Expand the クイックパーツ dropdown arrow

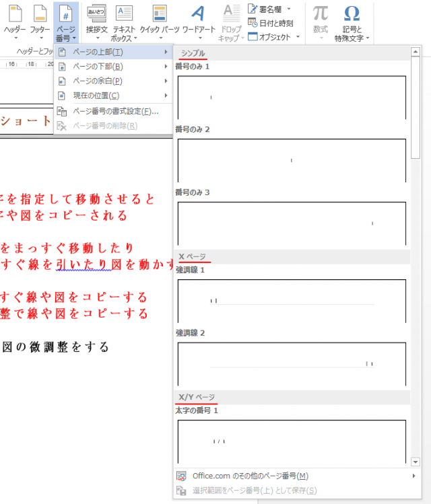point(161,38)
